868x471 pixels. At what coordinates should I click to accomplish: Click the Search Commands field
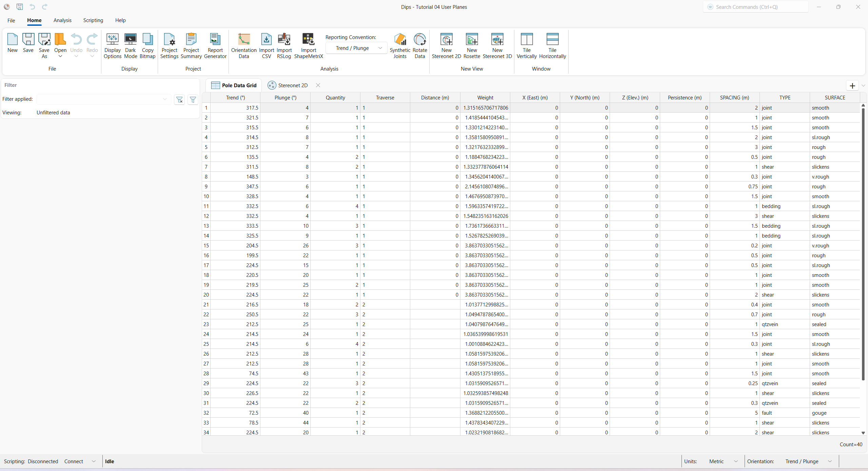tap(756, 7)
